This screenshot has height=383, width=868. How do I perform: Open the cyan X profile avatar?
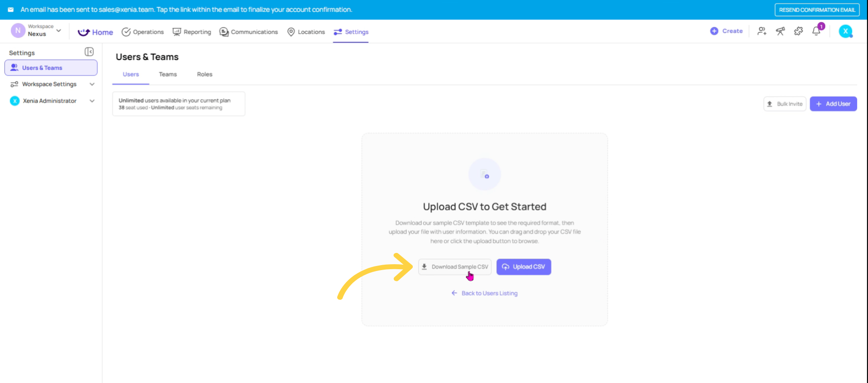point(846,31)
